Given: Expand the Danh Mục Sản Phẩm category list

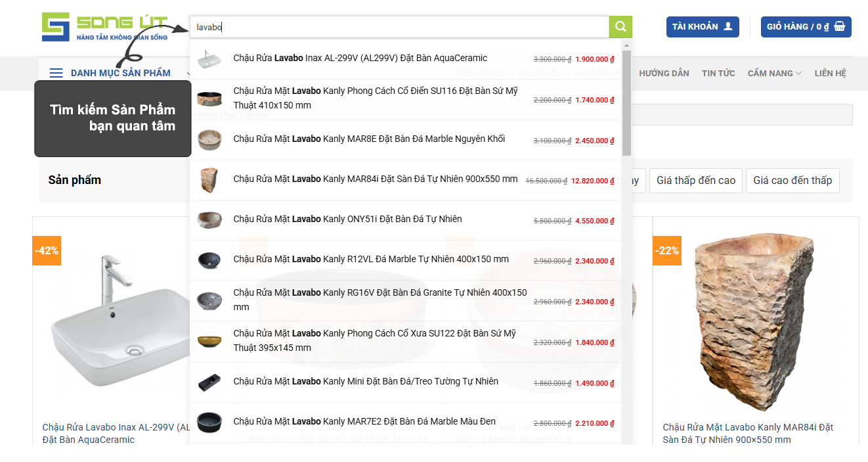Looking at the screenshot, I should [120, 73].
